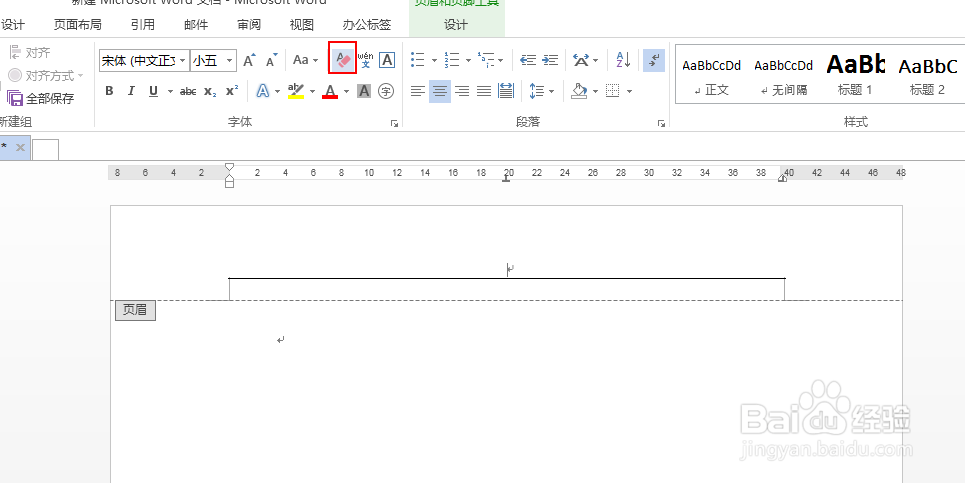The width and height of the screenshot is (965, 483).
Task: Click the 对齐方式 dropdown
Action: click(x=46, y=76)
